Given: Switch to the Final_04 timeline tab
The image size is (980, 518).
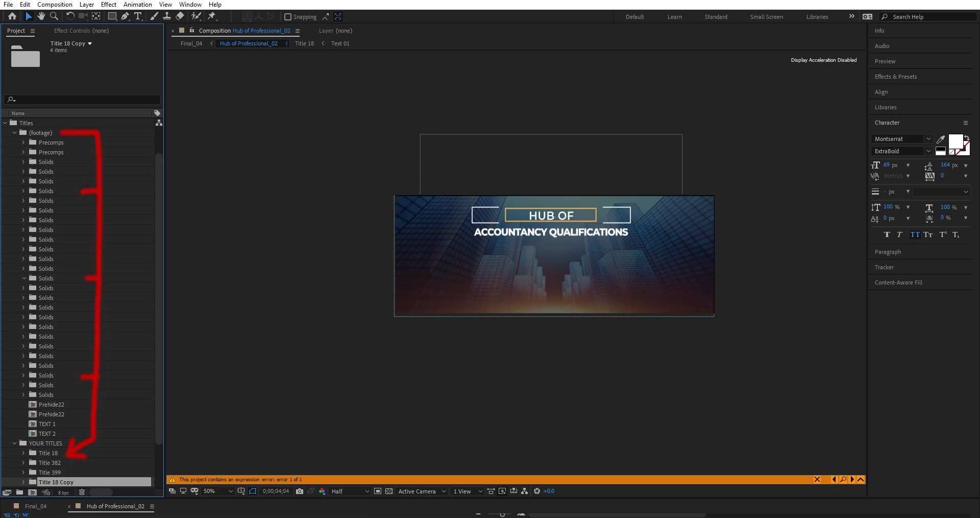Looking at the screenshot, I should pos(35,506).
